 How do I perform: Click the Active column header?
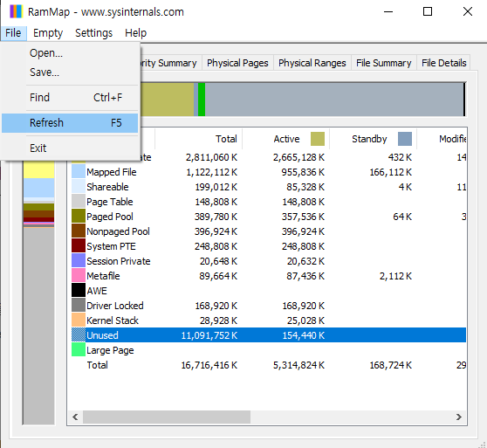[285, 139]
